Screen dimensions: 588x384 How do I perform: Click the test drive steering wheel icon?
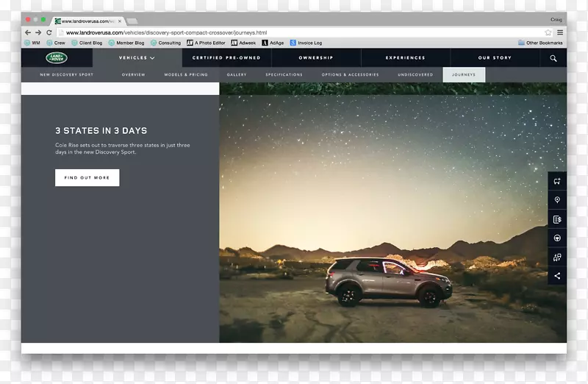pos(557,238)
